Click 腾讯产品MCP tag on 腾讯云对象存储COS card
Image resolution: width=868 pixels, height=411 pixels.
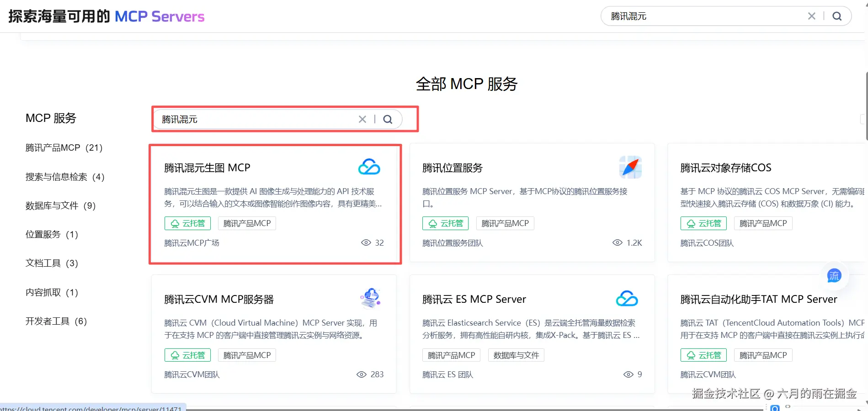763,223
